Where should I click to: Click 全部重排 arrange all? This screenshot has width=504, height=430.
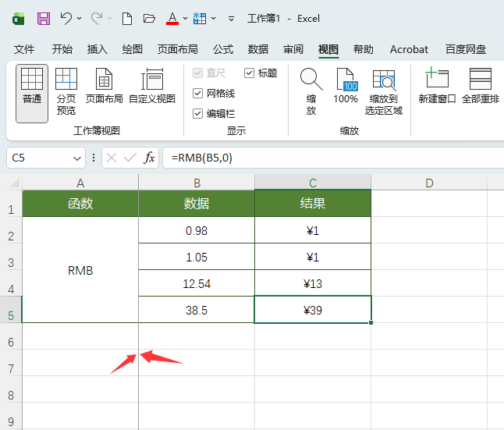[481, 86]
